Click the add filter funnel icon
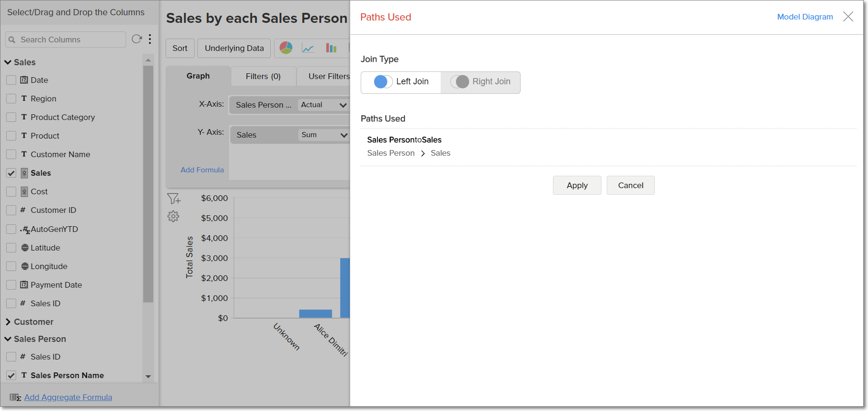The height and width of the screenshot is (411, 868). [x=174, y=198]
